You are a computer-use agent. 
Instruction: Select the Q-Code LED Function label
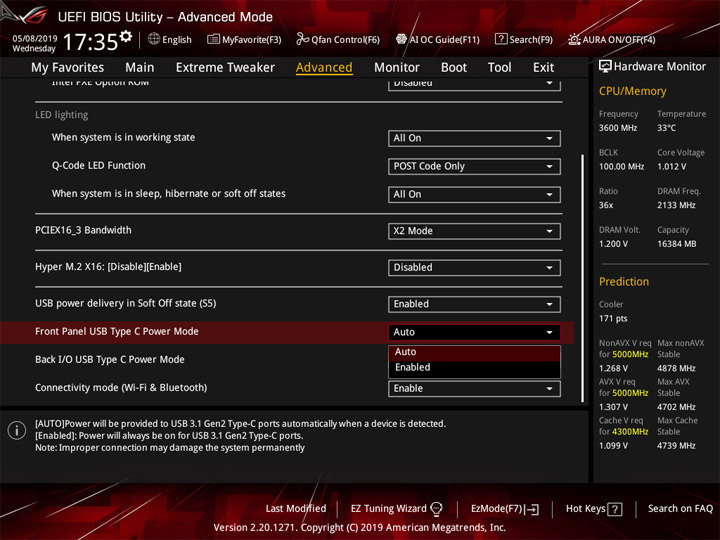[98, 166]
